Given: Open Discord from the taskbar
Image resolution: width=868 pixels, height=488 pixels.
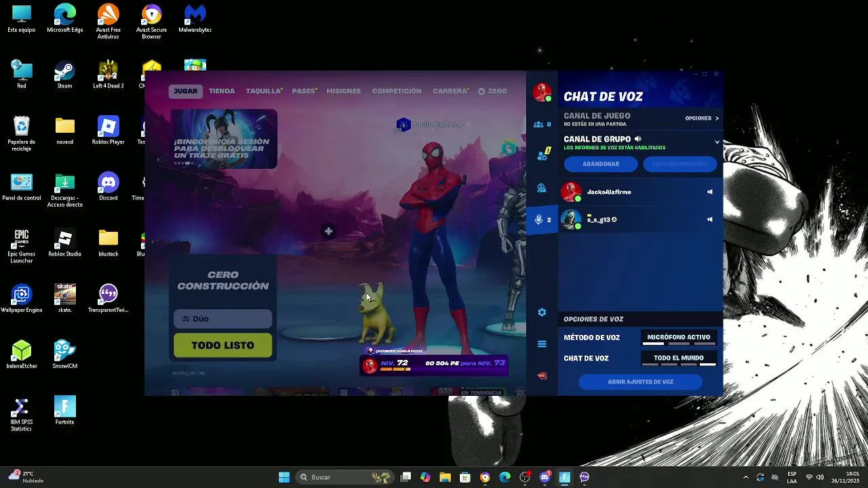Looking at the screenshot, I should [x=545, y=477].
